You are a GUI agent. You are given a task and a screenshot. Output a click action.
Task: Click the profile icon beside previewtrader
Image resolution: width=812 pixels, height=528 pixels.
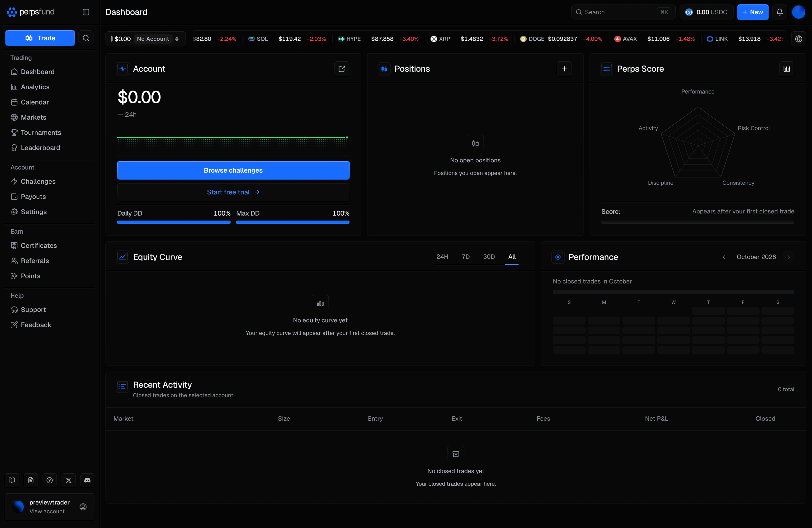[83, 507]
